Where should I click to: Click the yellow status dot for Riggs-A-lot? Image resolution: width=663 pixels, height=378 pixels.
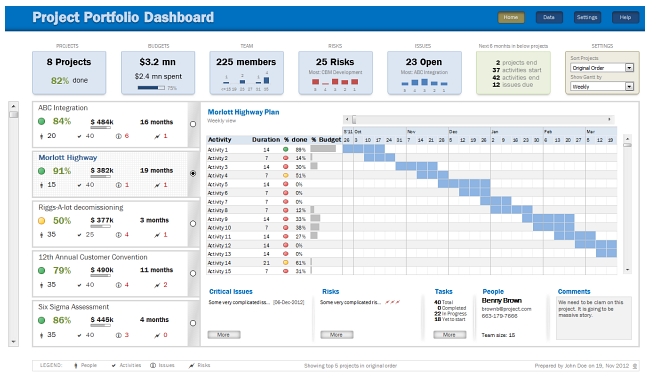pyautogui.click(x=41, y=220)
